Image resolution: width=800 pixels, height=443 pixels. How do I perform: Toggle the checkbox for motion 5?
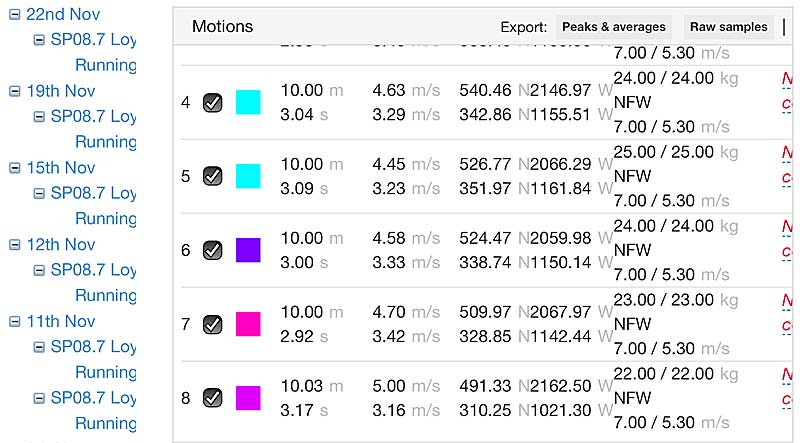point(212,177)
